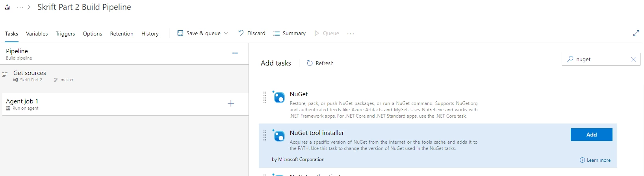Click drag handle beside NuGet task
This screenshot has height=176, width=644.
265,97
